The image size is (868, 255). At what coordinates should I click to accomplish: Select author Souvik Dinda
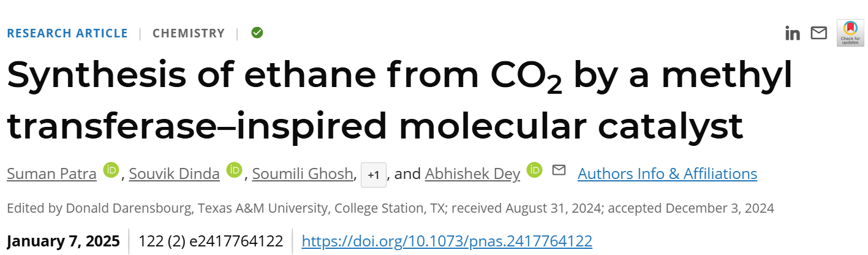tap(175, 174)
